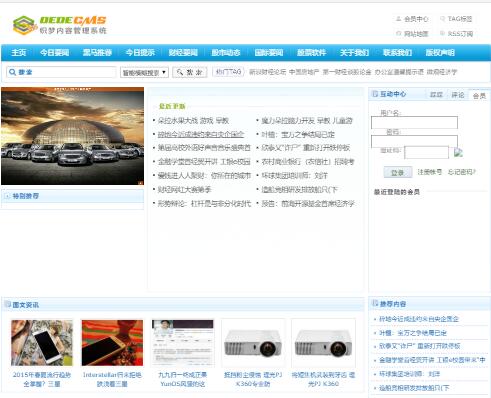
Task: Open the first white smartphone article thumbnail
Action: click(x=42, y=343)
